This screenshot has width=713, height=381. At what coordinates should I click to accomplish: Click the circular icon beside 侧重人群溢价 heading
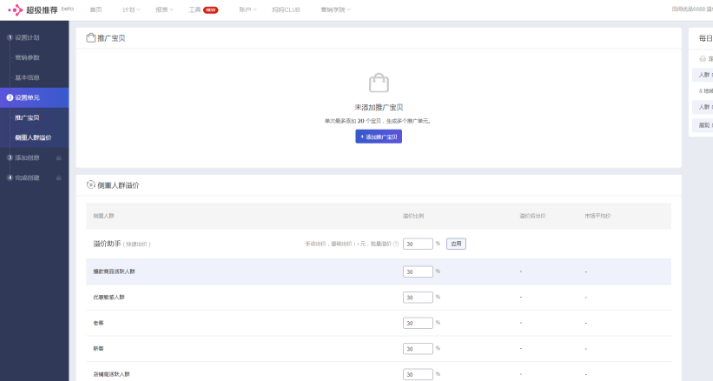(x=90, y=185)
